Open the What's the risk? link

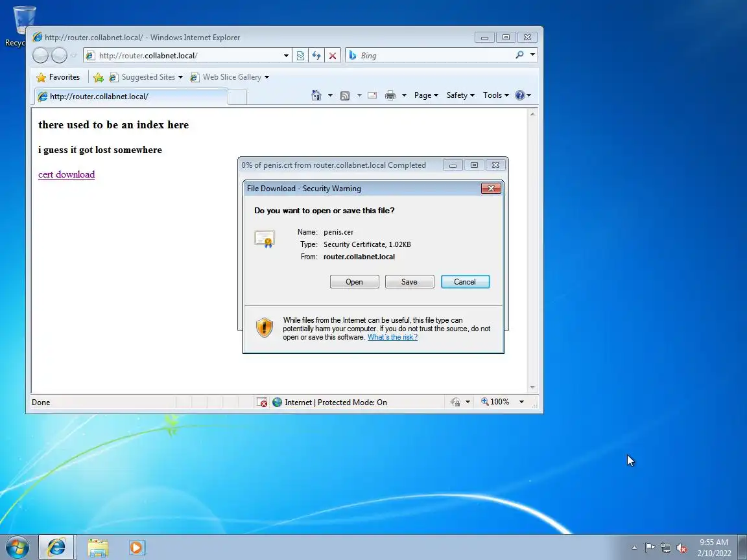[392, 337]
